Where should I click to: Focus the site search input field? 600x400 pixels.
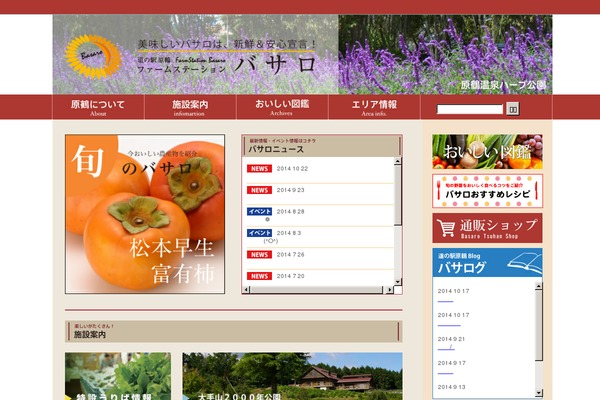[x=470, y=109]
